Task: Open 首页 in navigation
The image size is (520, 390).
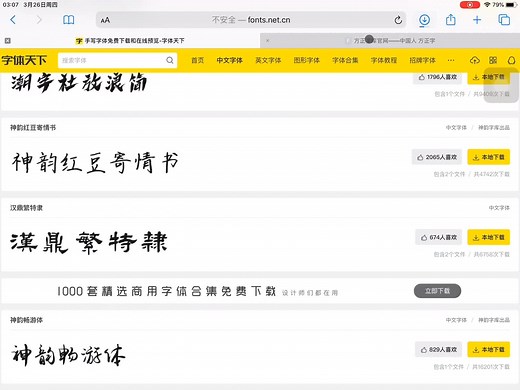Action: (x=197, y=60)
